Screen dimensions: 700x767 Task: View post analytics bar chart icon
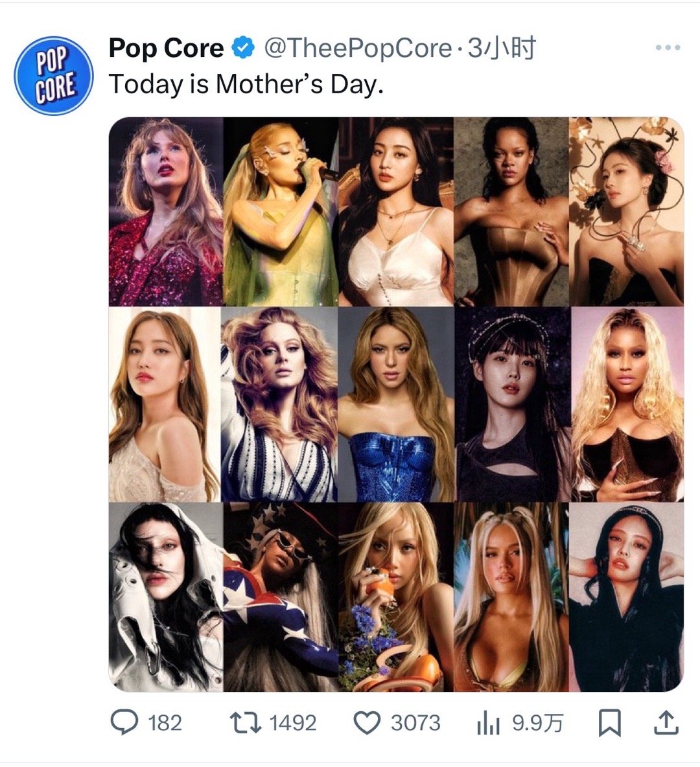[x=488, y=723]
